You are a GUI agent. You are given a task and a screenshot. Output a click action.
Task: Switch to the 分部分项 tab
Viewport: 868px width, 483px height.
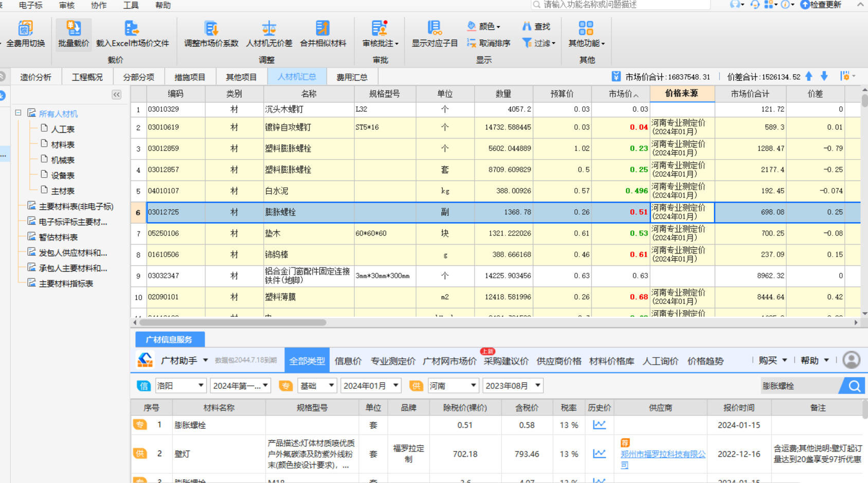pos(138,77)
